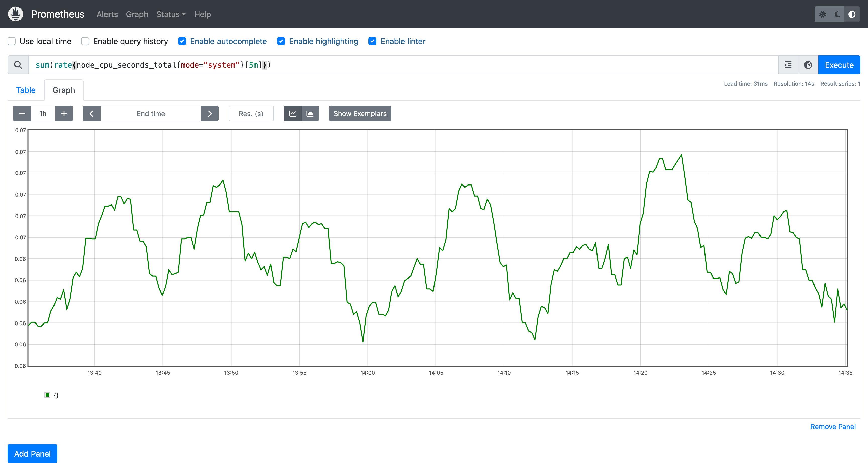
Task: Disable the Enable linter checkbox
Action: point(372,41)
